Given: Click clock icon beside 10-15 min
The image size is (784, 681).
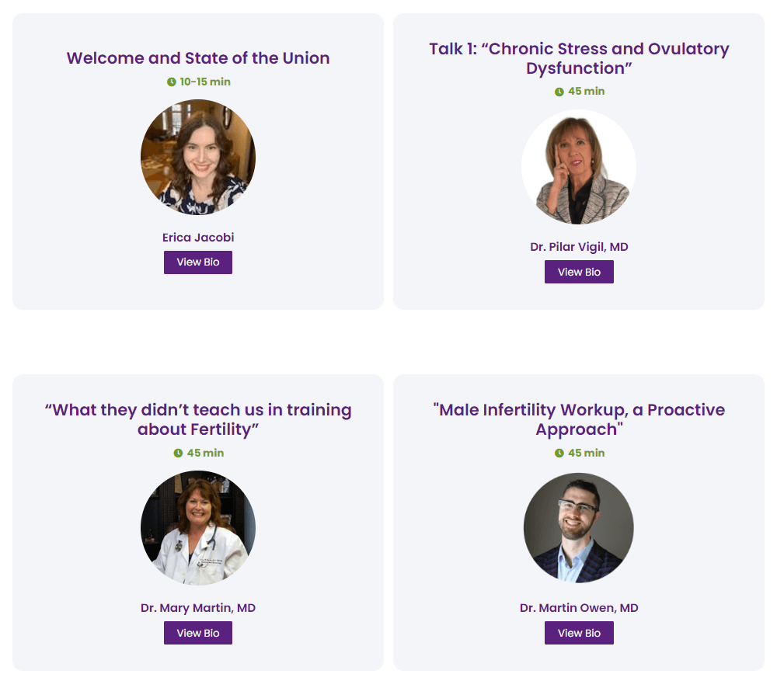Looking at the screenshot, I should (172, 82).
